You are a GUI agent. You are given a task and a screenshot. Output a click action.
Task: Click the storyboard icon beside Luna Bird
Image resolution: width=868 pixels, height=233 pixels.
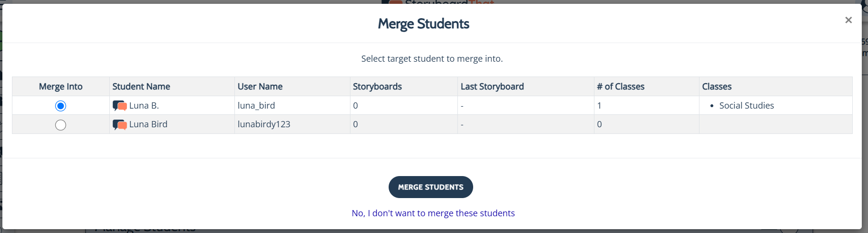(x=119, y=124)
